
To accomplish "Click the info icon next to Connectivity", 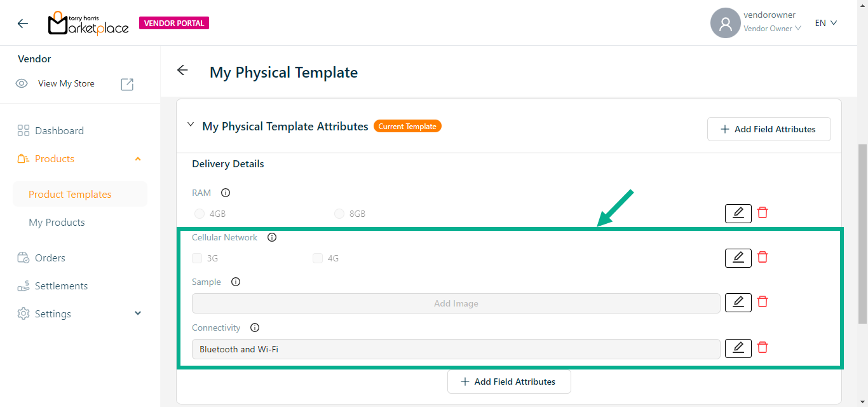I will [x=255, y=328].
